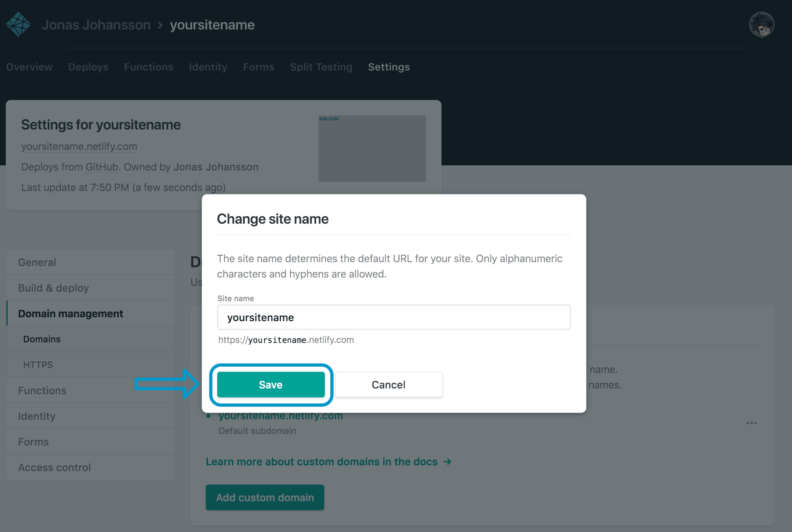Image resolution: width=792 pixels, height=532 pixels.
Task: Open Identity in the settings sidebar
Action: click(91, 416)
